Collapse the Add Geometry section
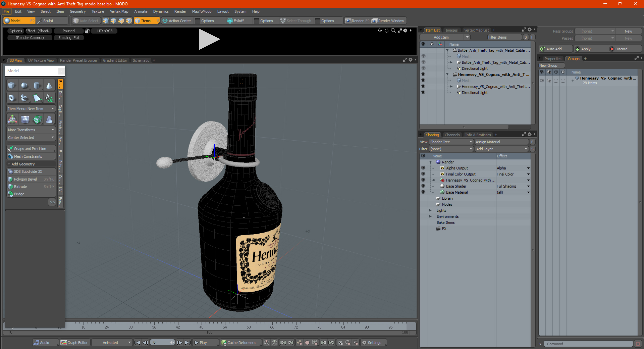This screenshot has width=644, height=349. point(31,164)
